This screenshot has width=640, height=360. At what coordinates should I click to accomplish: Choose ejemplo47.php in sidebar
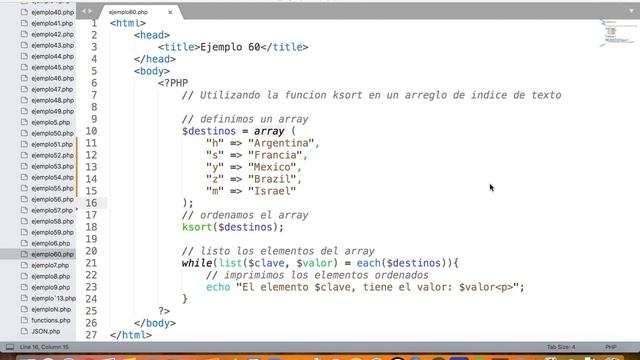pyautogui.click(x=52, y=89)
